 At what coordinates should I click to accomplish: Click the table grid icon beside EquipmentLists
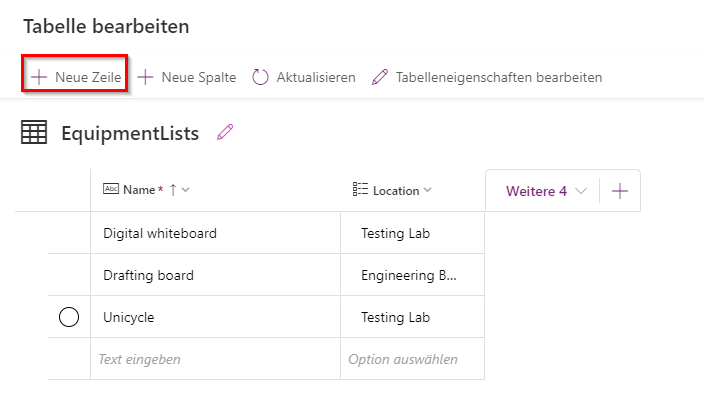click(34, 132)
